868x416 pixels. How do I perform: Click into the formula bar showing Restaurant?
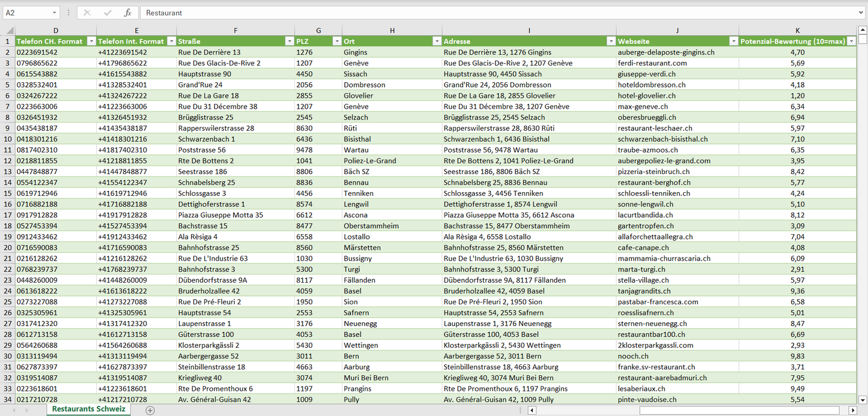click(499, 13)
